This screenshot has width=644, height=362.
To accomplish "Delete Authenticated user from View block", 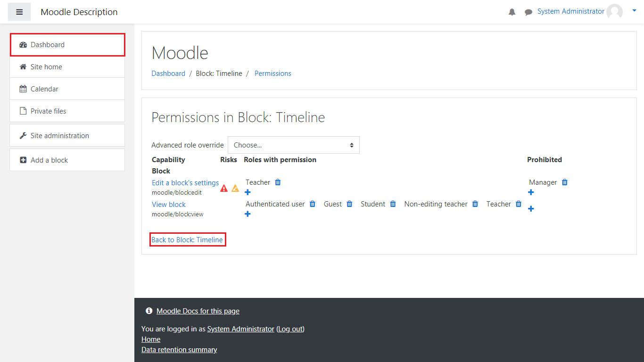I will (312, 204).
